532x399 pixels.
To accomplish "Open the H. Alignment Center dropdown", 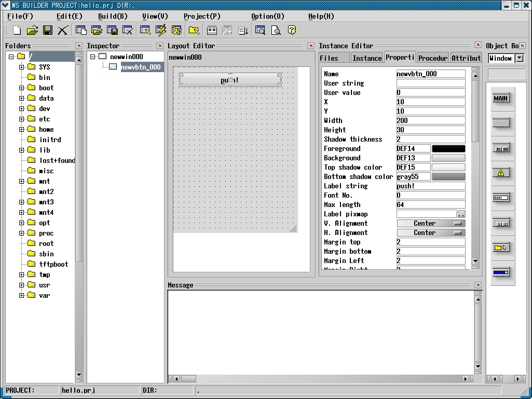I will tap(431, 233).
